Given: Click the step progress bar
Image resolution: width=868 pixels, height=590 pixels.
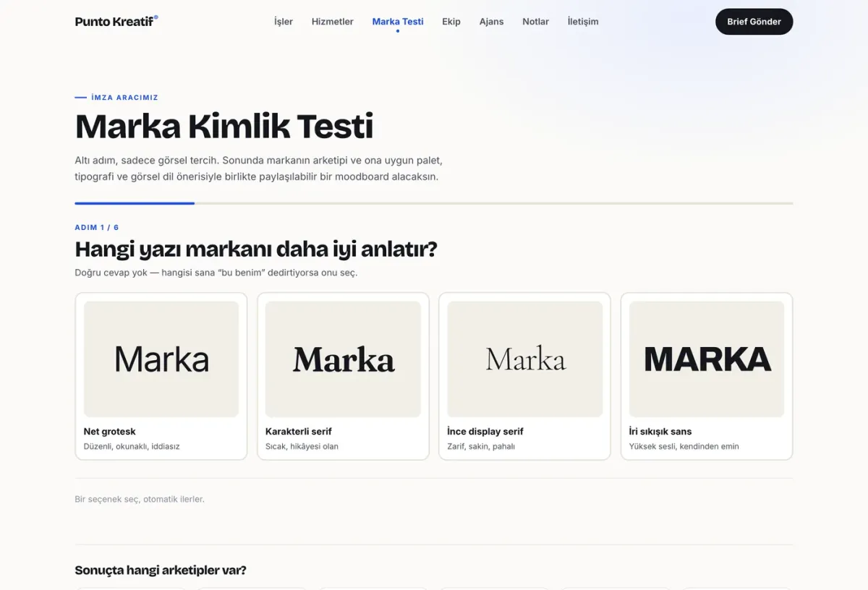Looking at the screenshot, I should point(434,203).
